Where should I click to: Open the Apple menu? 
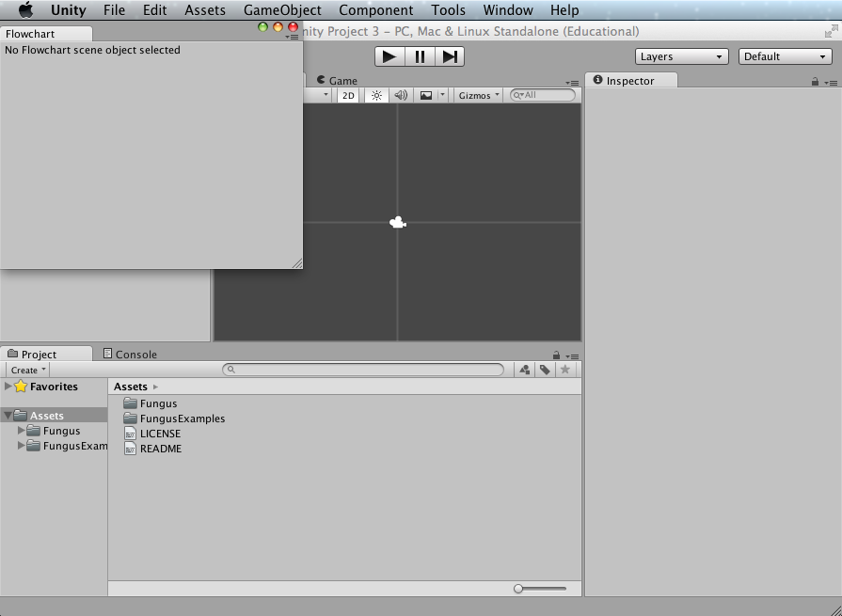click(x=25, y=9)
